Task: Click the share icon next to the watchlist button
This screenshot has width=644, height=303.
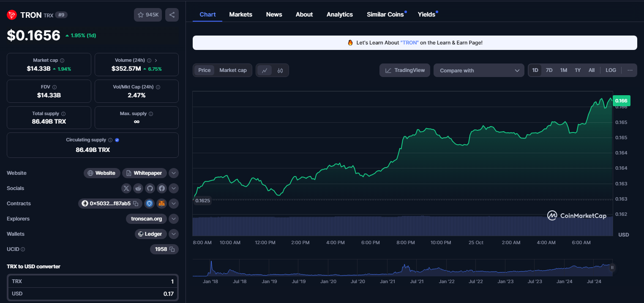Action: (x=172, y=15)
